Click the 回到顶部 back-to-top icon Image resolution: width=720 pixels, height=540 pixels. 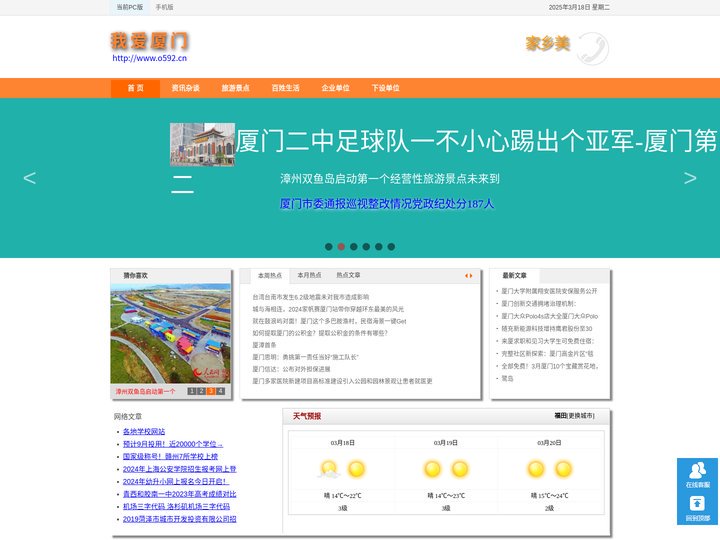click(x=697, y=508)
